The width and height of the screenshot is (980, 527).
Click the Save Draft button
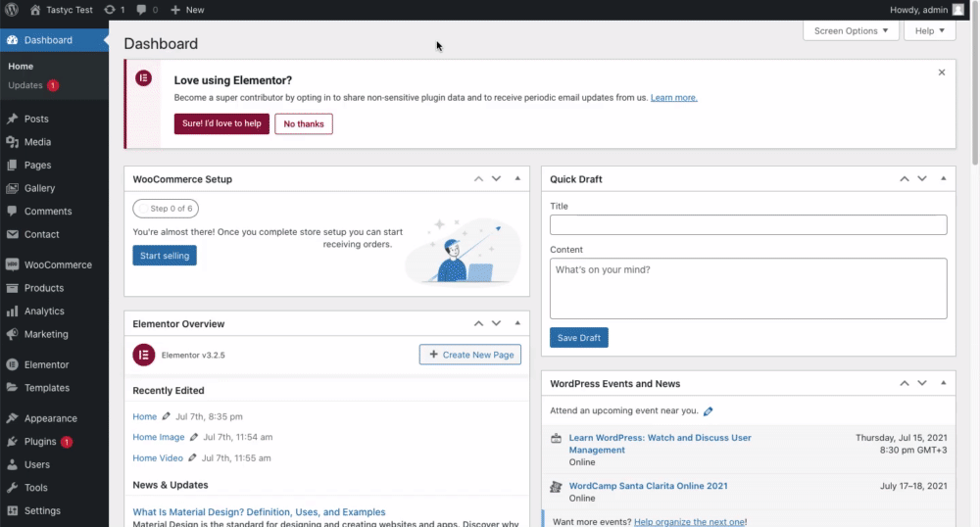tap(579, 338)
